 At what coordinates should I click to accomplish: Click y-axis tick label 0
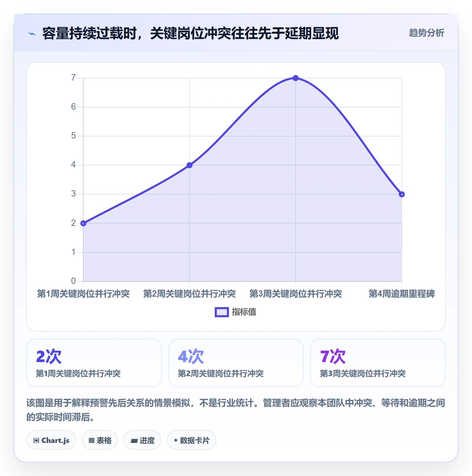(x=73, y=281)
